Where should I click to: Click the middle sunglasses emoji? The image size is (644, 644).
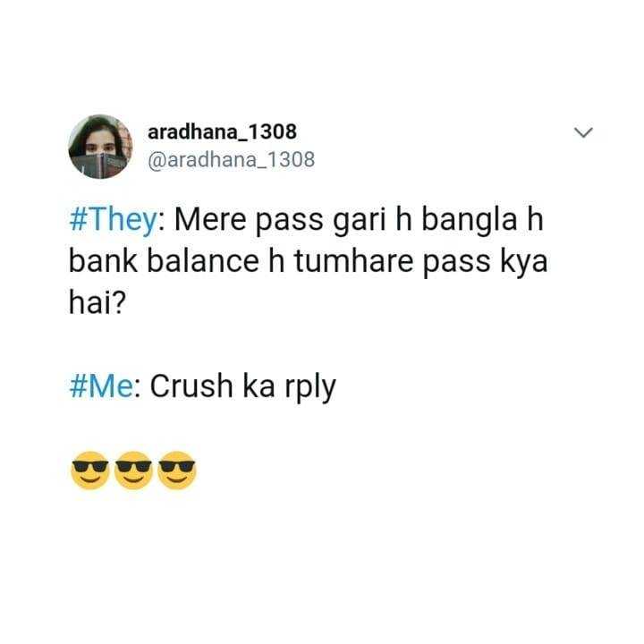click(x=133, y=470)
